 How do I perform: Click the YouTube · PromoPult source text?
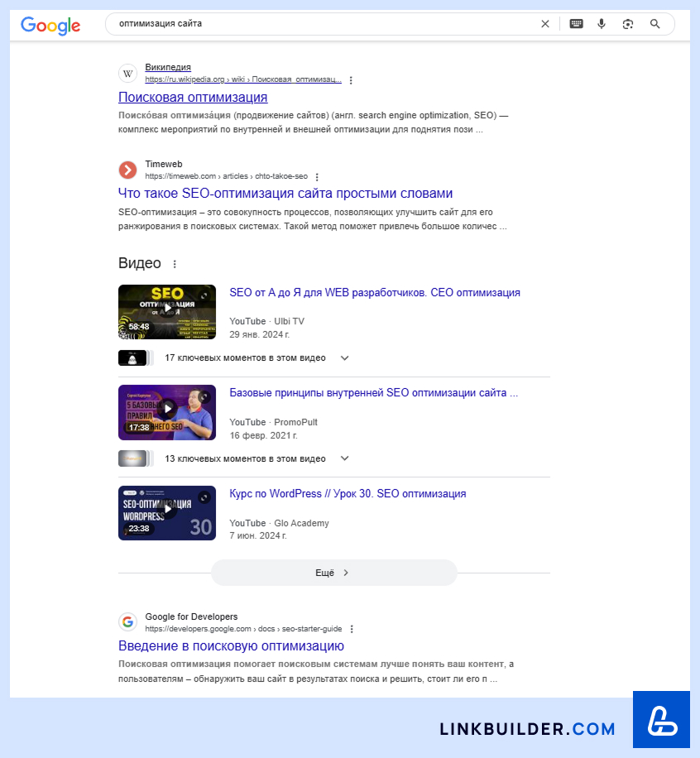click(273, 422)
